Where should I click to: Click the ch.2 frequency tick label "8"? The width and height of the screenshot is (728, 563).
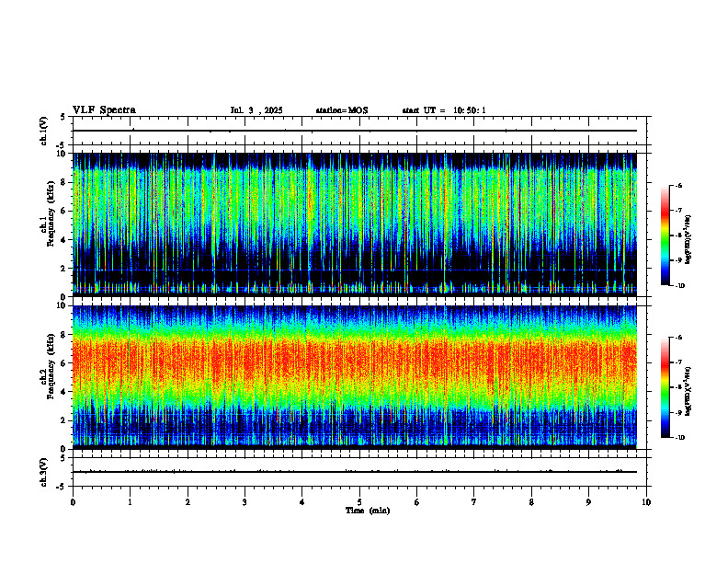[63, 335]
